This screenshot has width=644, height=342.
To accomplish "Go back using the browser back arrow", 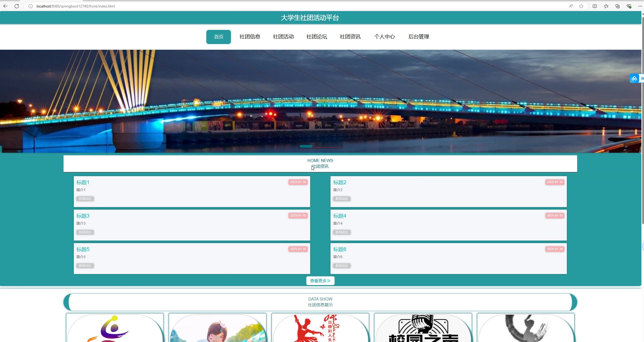I will (5, 6).
